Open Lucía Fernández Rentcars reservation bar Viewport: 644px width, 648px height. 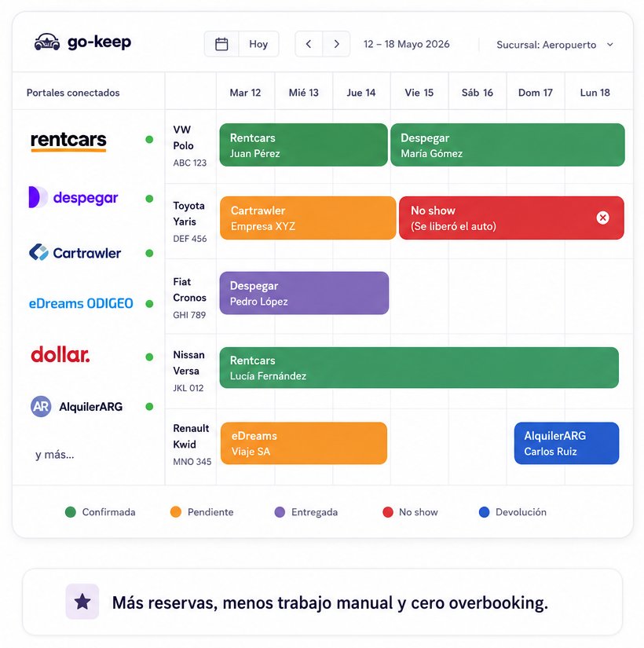click(419, 368)
